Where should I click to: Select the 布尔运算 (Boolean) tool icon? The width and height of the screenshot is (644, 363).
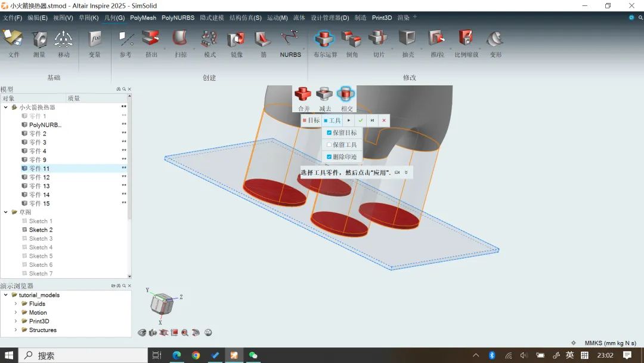pyautogui.click(x=325, y=40)
